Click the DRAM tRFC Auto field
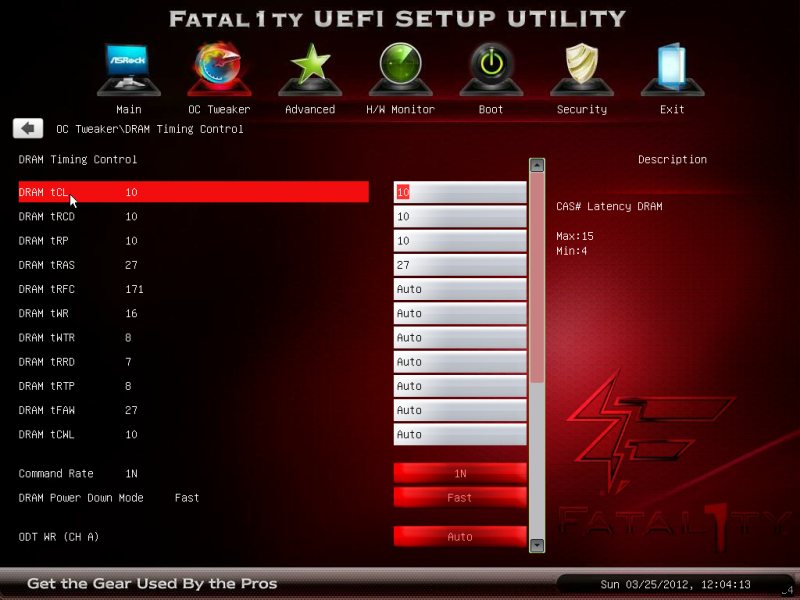Screen dimensions: 800x600 pos(460,289)
